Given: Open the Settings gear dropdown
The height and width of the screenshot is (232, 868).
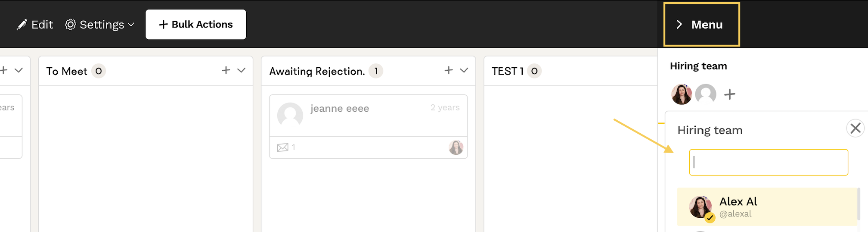Looking at the screenshot, I should [x=99, y=25].
